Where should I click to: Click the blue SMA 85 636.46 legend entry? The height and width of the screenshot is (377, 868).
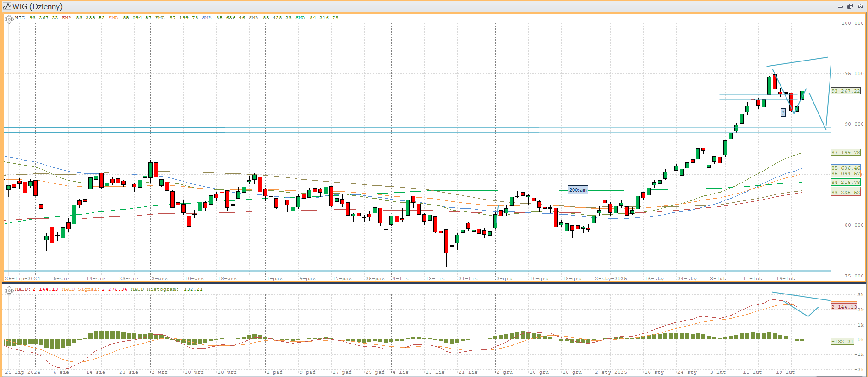point(224,18)
